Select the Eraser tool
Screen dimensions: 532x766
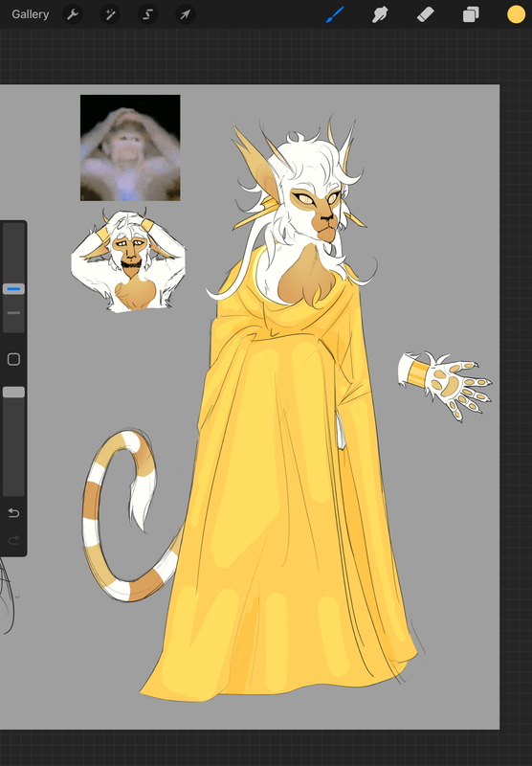tap(426, 14)
